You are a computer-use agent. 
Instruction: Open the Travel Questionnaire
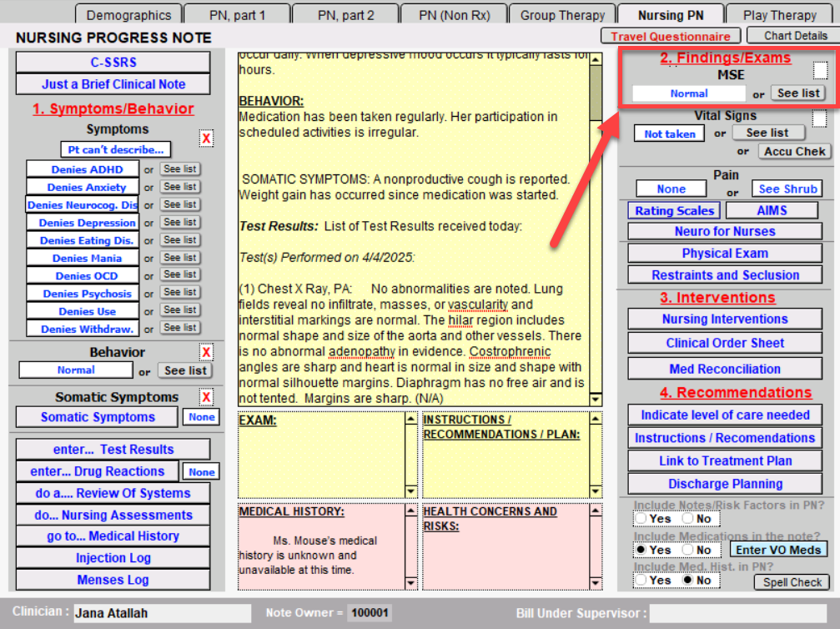670,36
